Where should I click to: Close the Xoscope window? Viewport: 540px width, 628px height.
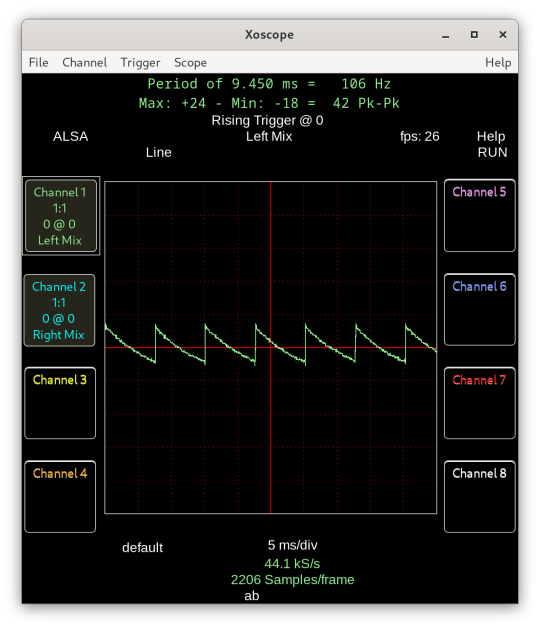(503, 35)
